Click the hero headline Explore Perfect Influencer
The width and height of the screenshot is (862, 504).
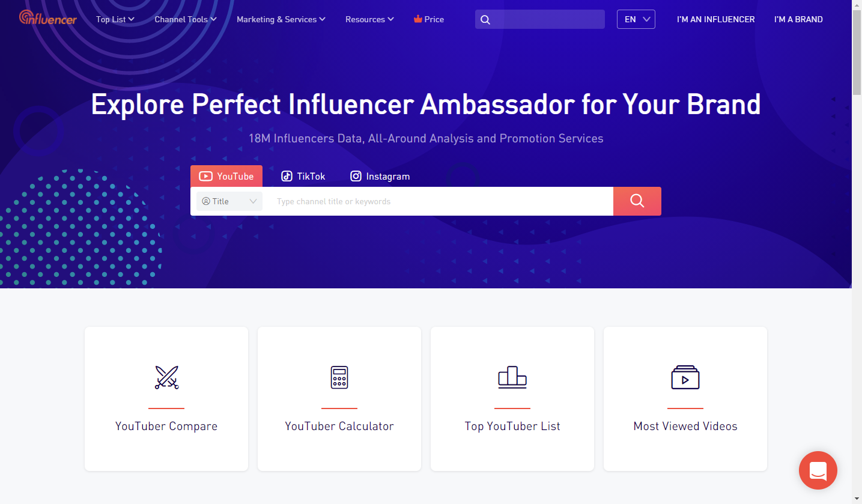coord(426,104)
